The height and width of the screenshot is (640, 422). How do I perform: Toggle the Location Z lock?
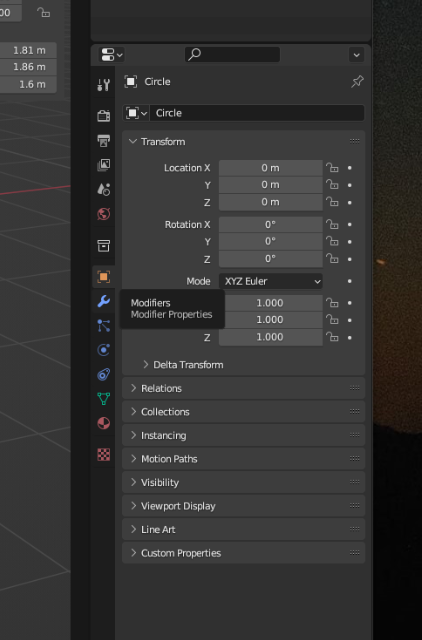(332, 202)
